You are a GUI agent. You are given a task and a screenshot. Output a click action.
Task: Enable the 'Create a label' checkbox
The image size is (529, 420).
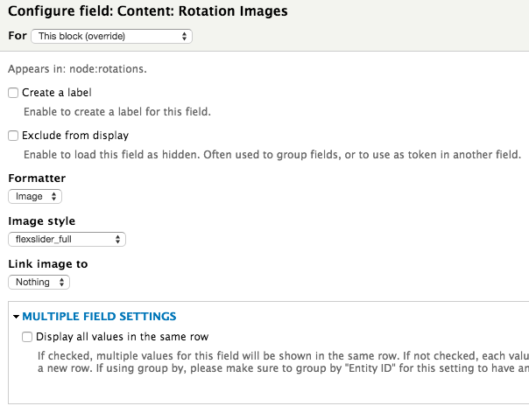13,92
